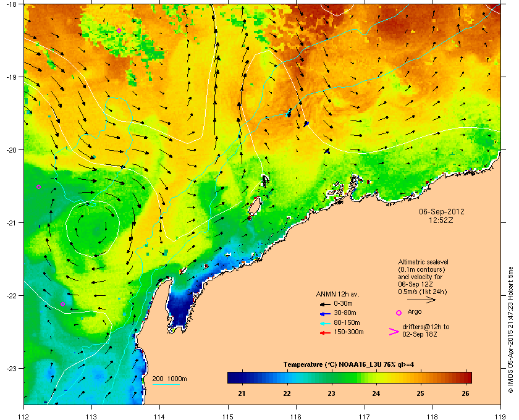The image size is (519, 420).
Task: Click the 0.5m/s velocity scale arrow
Action: pos(421,300)
